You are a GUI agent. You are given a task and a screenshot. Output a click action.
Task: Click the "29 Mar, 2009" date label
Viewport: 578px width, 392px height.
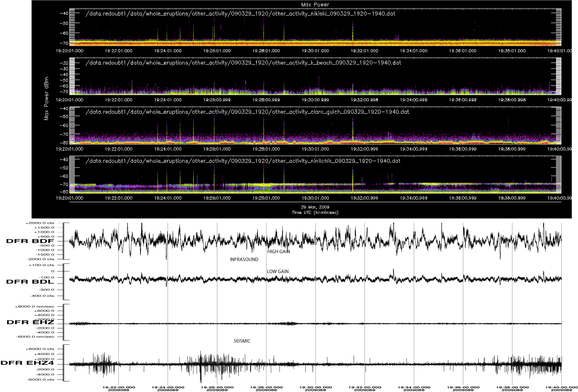coord(315,207)
